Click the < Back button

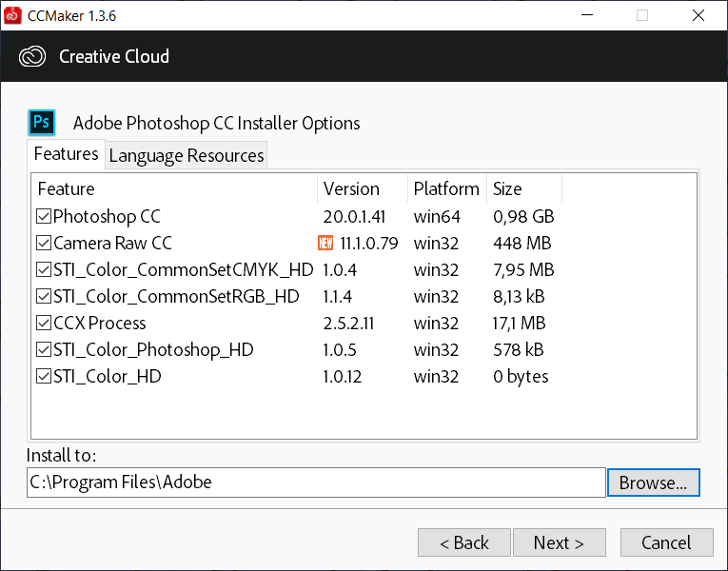(464, 542)
